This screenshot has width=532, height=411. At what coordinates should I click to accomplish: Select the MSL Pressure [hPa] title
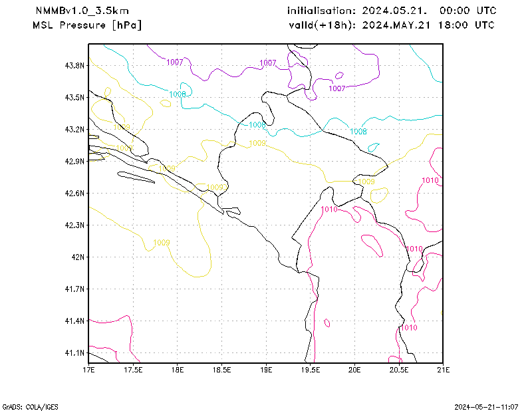87,25
